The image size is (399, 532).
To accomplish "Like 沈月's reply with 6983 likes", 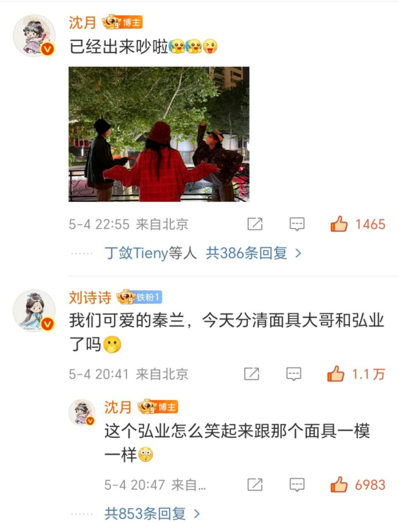I will [339, 484].
